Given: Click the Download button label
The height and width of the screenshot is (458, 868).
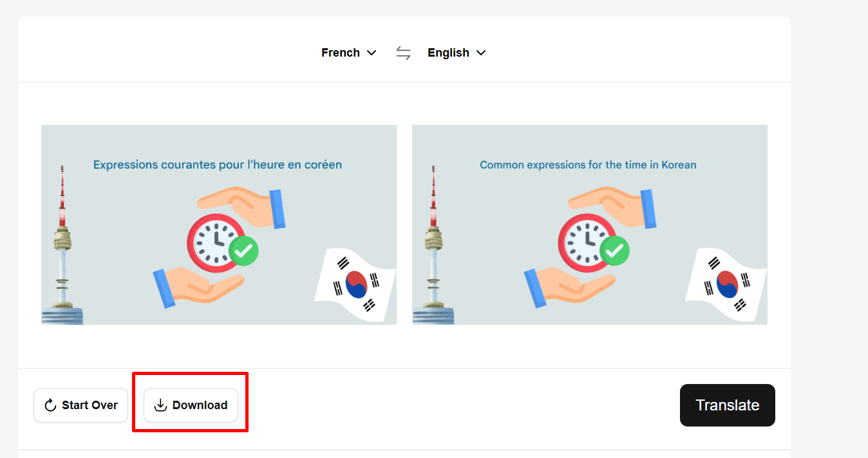Looking at the screenshot, I should [200, 405].
